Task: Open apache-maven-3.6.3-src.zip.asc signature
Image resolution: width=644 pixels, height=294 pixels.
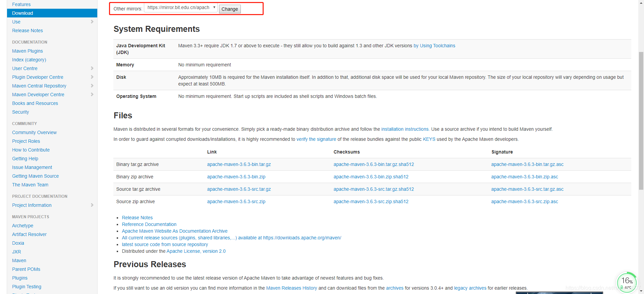Action: tap(525, 201)
